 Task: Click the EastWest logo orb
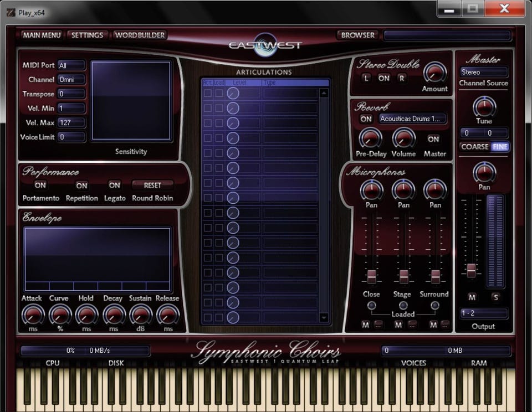click(x=265, y=45)
